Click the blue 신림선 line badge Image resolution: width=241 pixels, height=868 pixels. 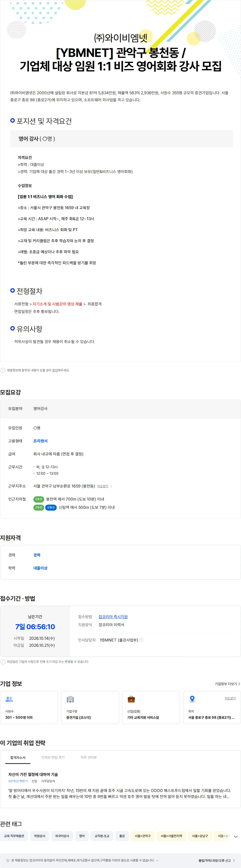pyautogui.click(x=51, y=507)
